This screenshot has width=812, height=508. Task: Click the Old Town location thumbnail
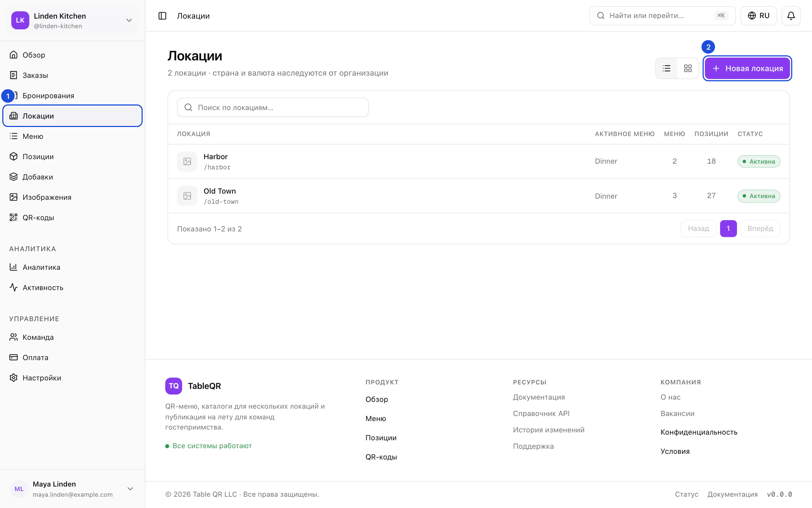[x=187, y=196]
